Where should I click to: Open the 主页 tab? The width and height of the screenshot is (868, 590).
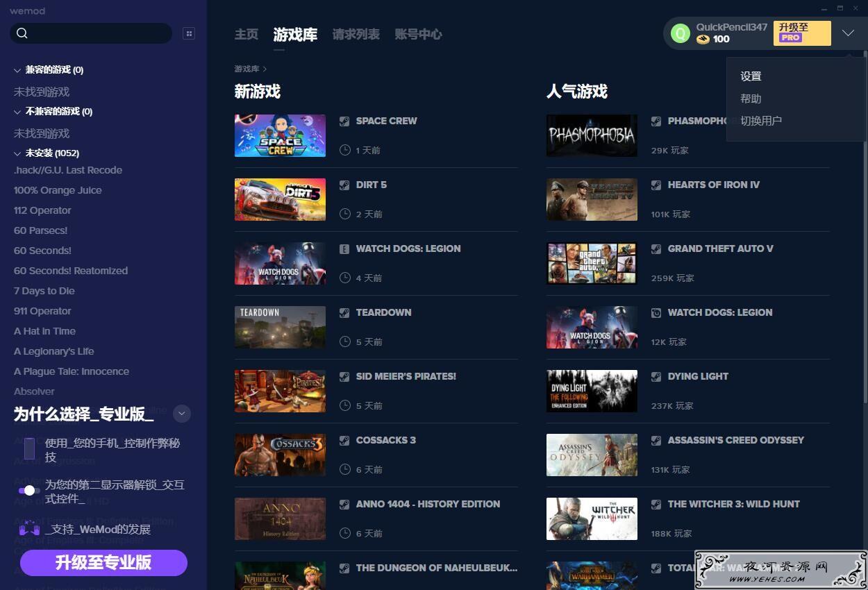click(247, 34)
